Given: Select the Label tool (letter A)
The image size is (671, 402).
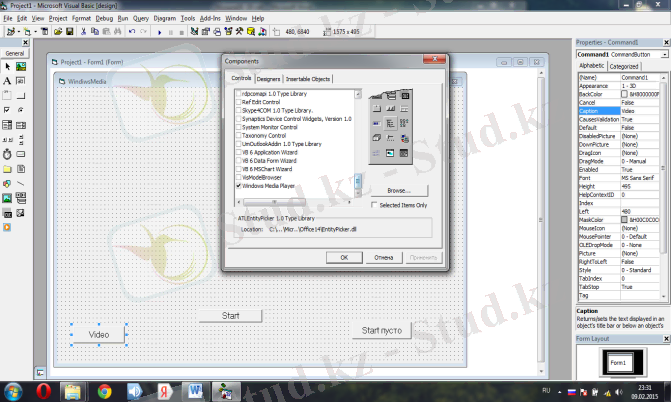Looking at the screenshot, I should click(x=8, y=80).
